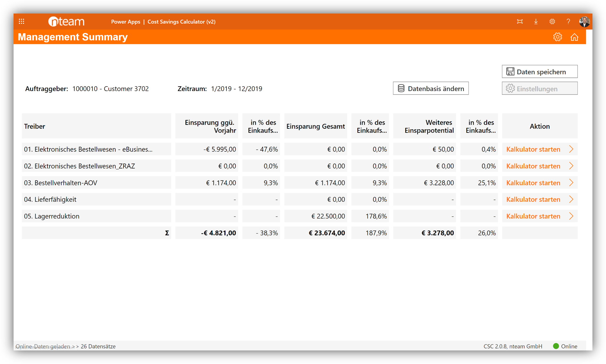Click the nteam logo

(66, 21)
